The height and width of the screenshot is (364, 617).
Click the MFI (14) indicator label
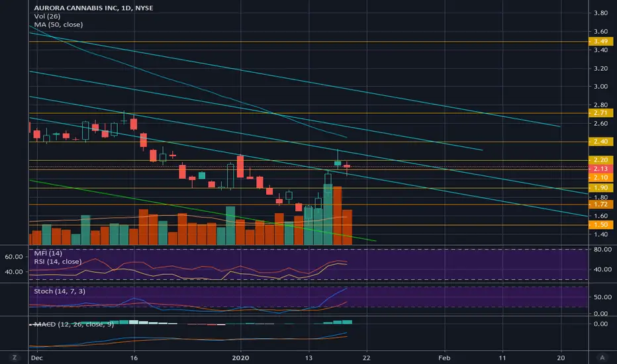coord(48,253)
